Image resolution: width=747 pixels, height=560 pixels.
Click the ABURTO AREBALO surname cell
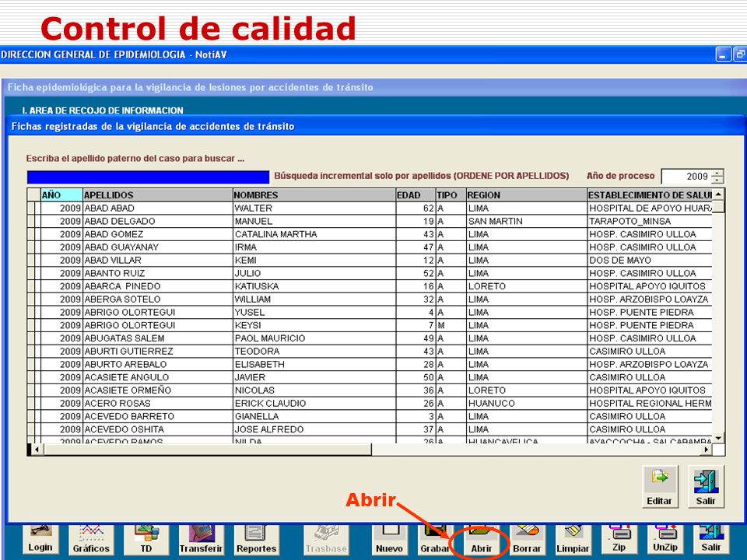[158, 364]
